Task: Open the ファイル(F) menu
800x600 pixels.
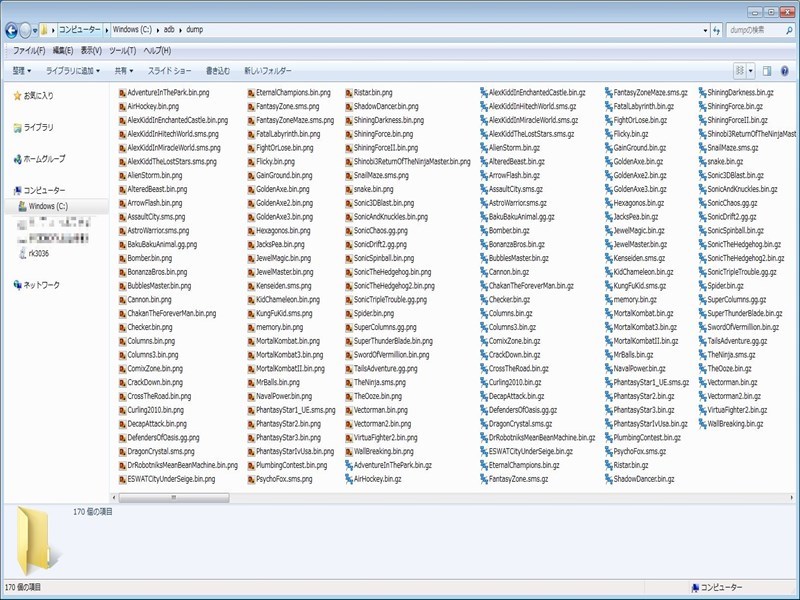Action: [x=29, y=51]
